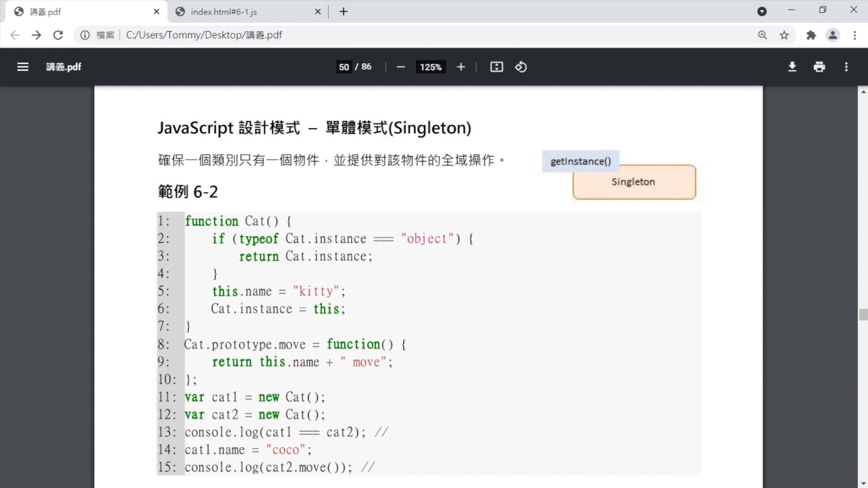This screenshot has height=488, width=868.
Task: Click the fit to page button
Action: coord(496,67)
